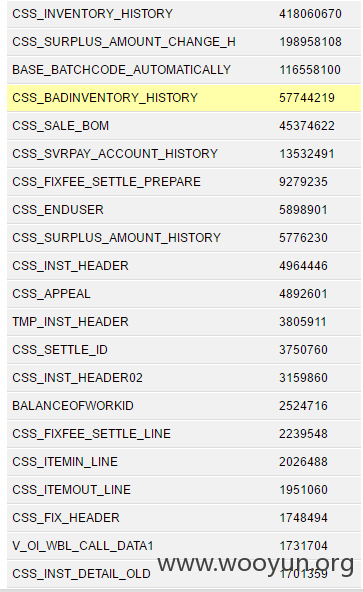
Task: Select BASE_BATCHCODE_AUTOMATICALLY table entry
Action: click(x=184, y=70)
